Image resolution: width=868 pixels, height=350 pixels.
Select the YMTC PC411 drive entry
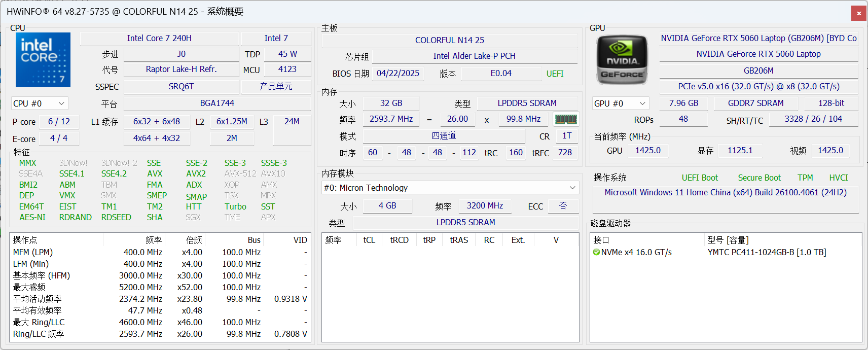tap(767, 252)
